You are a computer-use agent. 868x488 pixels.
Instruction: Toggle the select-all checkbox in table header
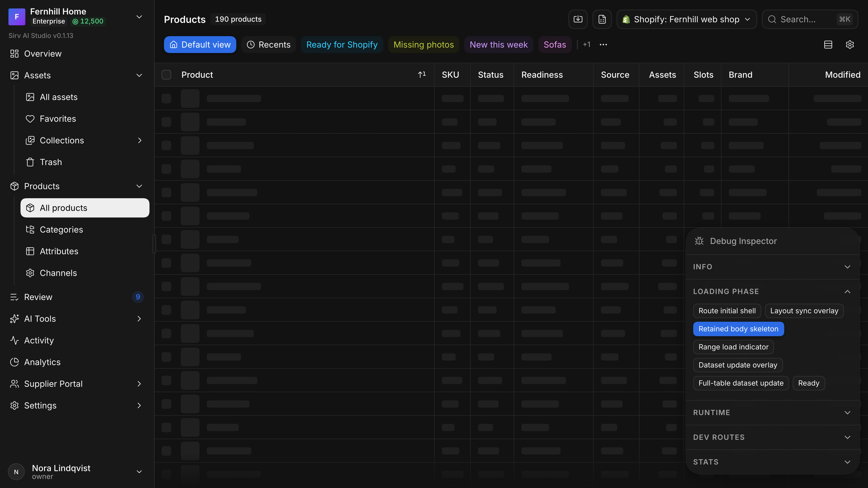click(166, 75)
